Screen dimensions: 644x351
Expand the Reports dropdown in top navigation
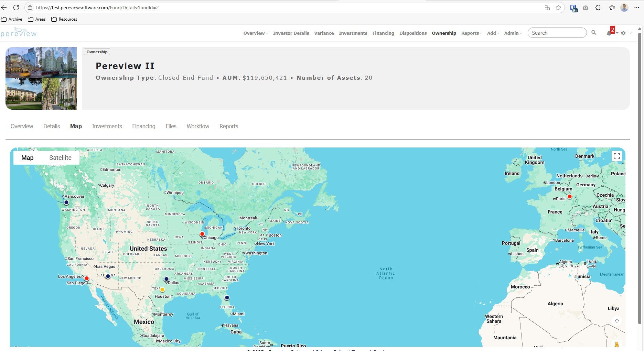pos(471,33)
